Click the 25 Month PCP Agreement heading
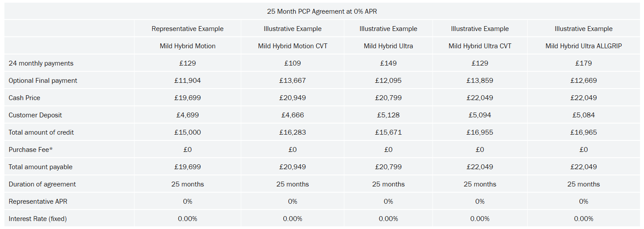 [322, 11]
